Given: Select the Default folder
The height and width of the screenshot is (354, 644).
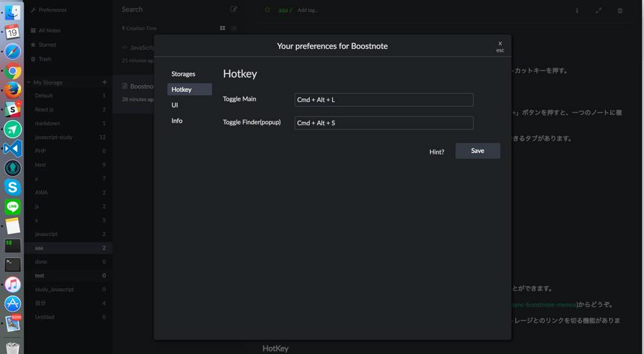Looking at the screenshot, I should (68, 96).
